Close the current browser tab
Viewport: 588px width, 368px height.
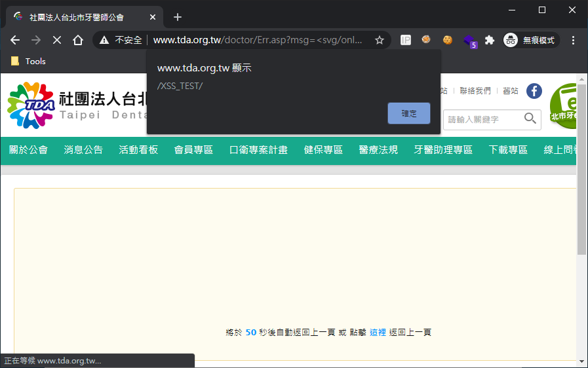(153, 17)
